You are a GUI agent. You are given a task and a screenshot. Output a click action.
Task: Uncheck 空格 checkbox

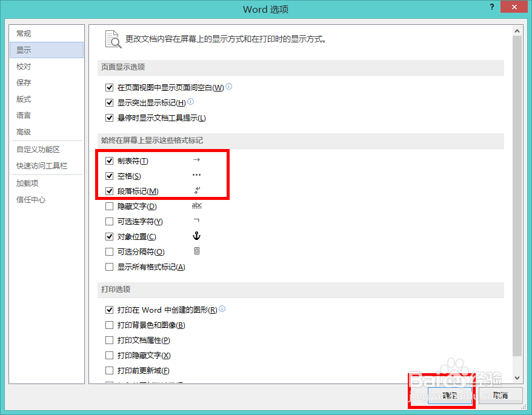tap(109, 176)
